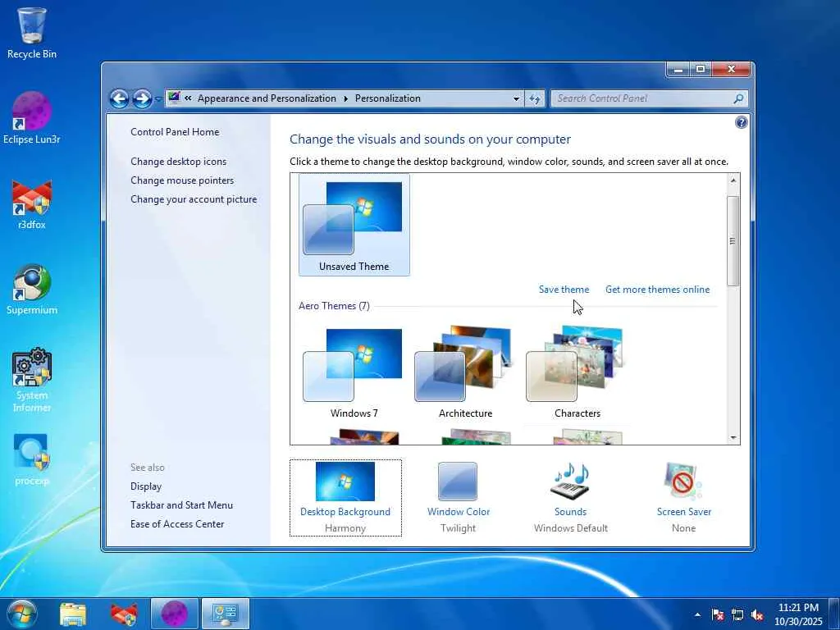Select the Windows 7 Aero theme
This screenshot has height=630, width=840.
coord(354,373)
